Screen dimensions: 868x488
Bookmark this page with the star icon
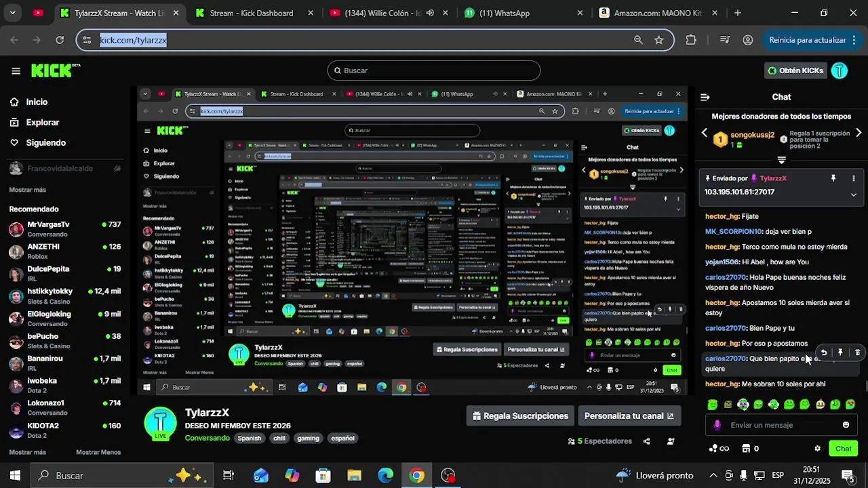click(x=658, y=40)
